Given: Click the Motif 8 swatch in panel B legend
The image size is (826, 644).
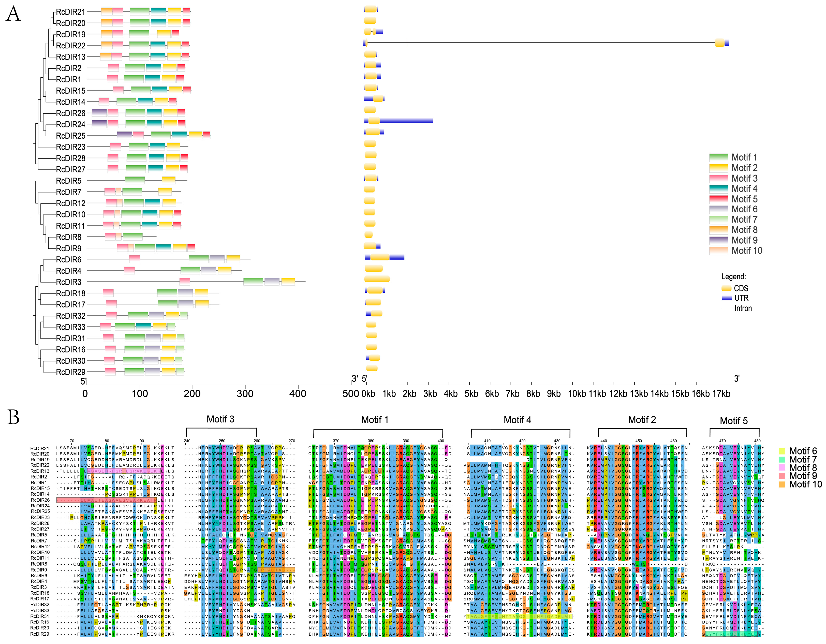Looking at the screenshot, I should pyautogui.click(x=782, y=468).
